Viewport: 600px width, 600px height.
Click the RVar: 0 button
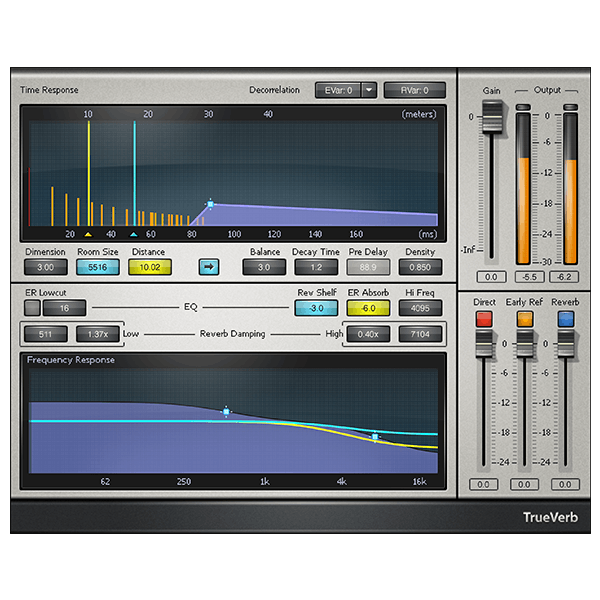tap(415, 90)
